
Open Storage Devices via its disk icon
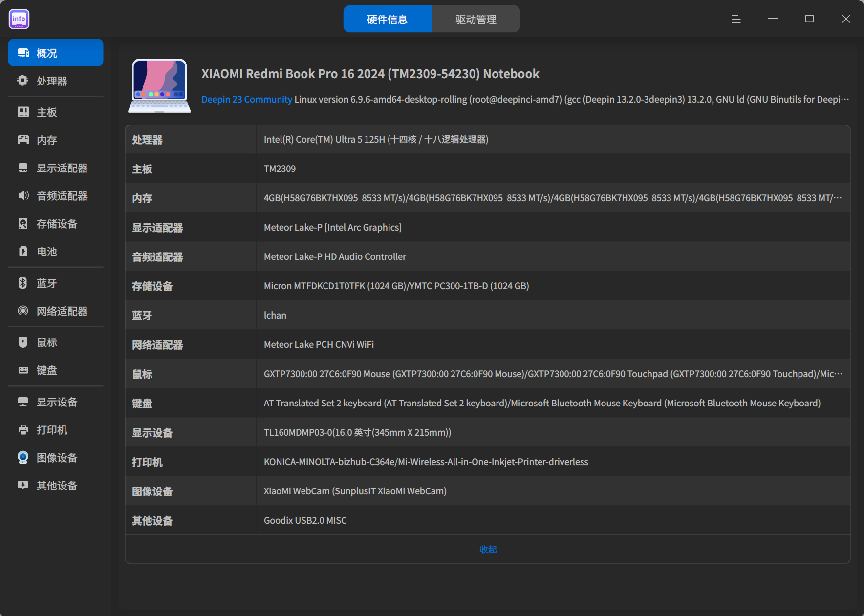(x=23, y=223)
